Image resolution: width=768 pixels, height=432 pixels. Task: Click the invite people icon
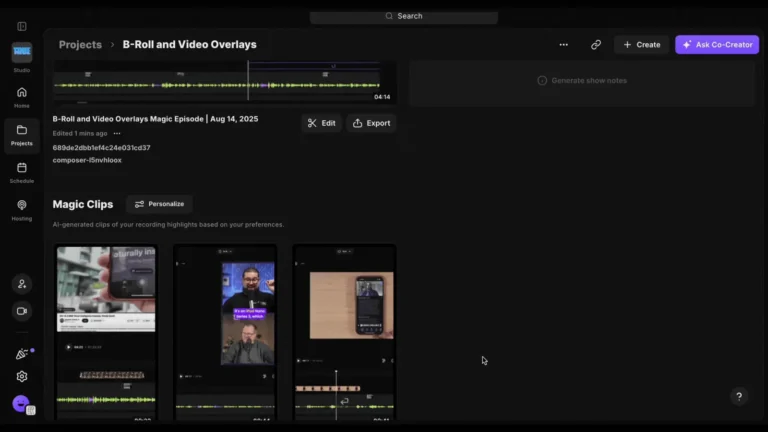coord(22,284)
